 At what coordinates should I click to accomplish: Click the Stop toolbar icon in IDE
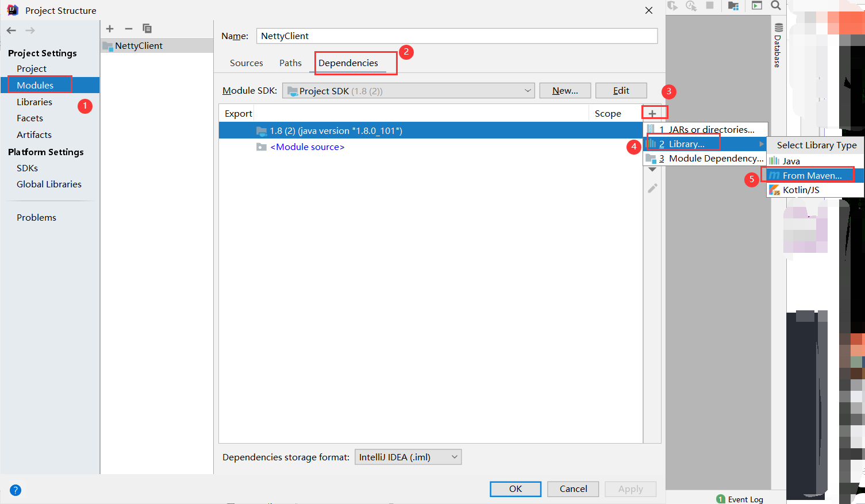coord(710,5)
